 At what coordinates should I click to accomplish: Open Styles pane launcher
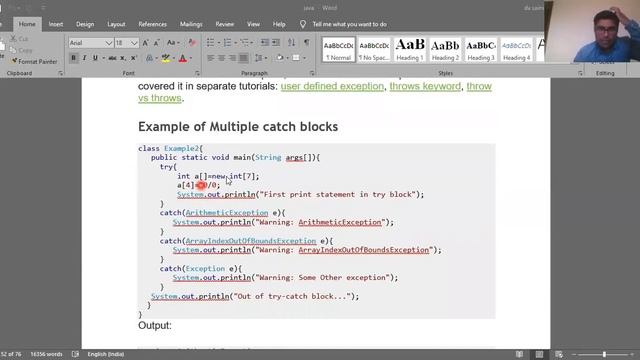580,73
